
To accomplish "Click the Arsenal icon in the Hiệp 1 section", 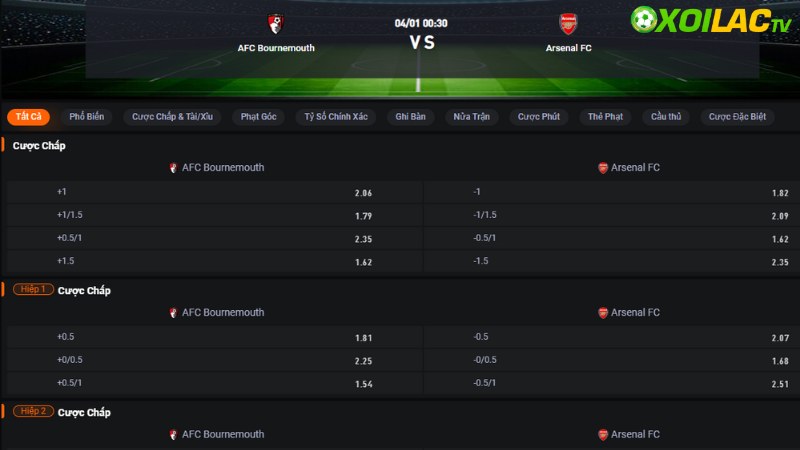I will [603, 313].
